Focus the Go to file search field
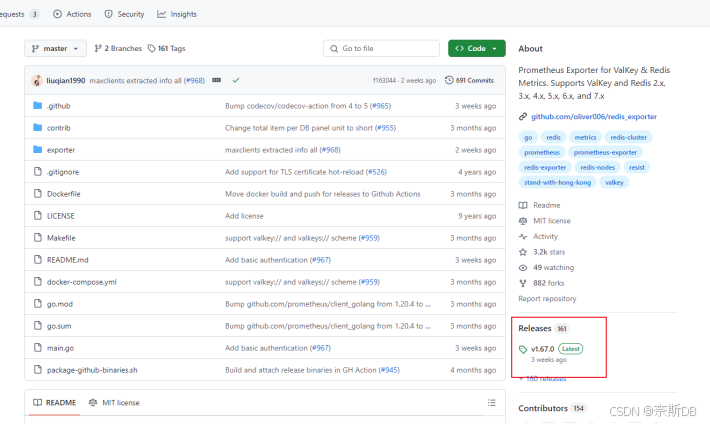The image size is (710, 424). point(381,48)
